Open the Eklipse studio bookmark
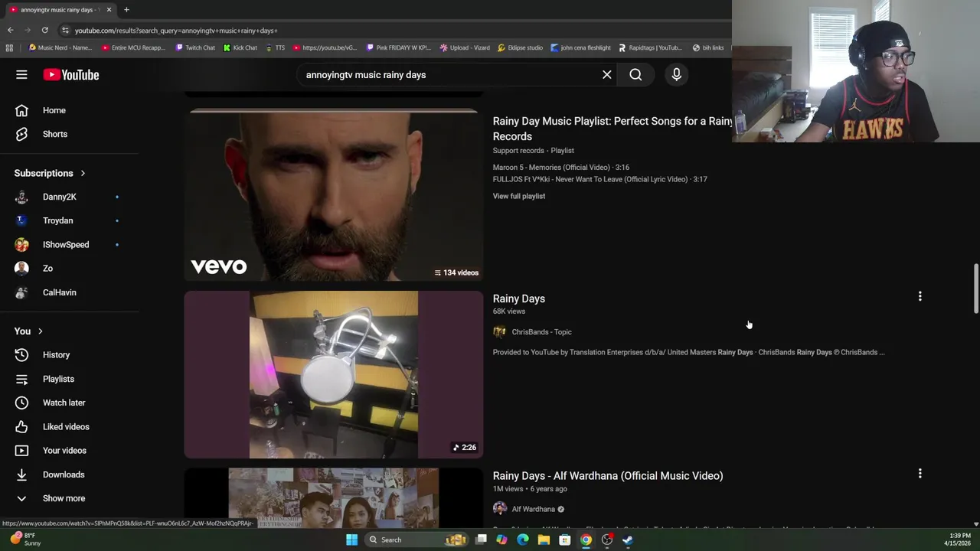 (x=520, y=47)
